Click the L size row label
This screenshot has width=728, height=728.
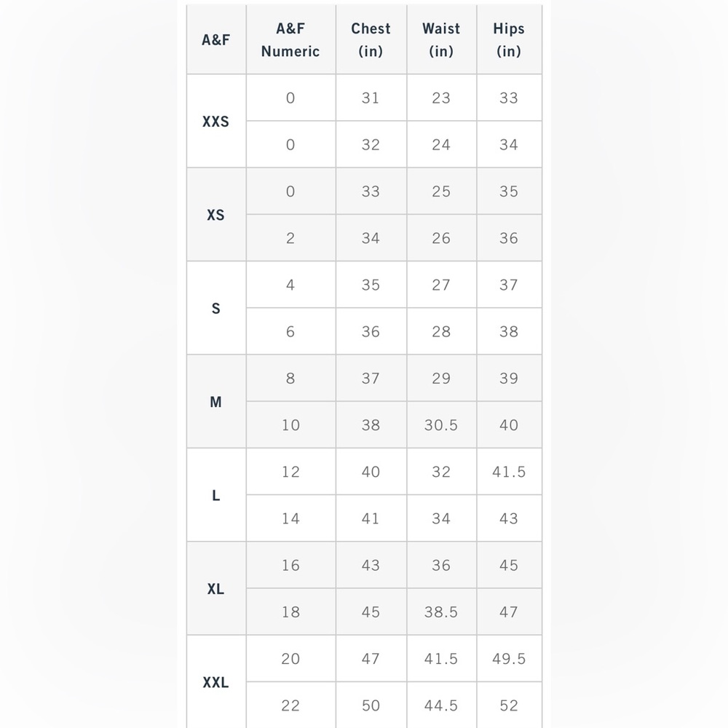(215, 496)
